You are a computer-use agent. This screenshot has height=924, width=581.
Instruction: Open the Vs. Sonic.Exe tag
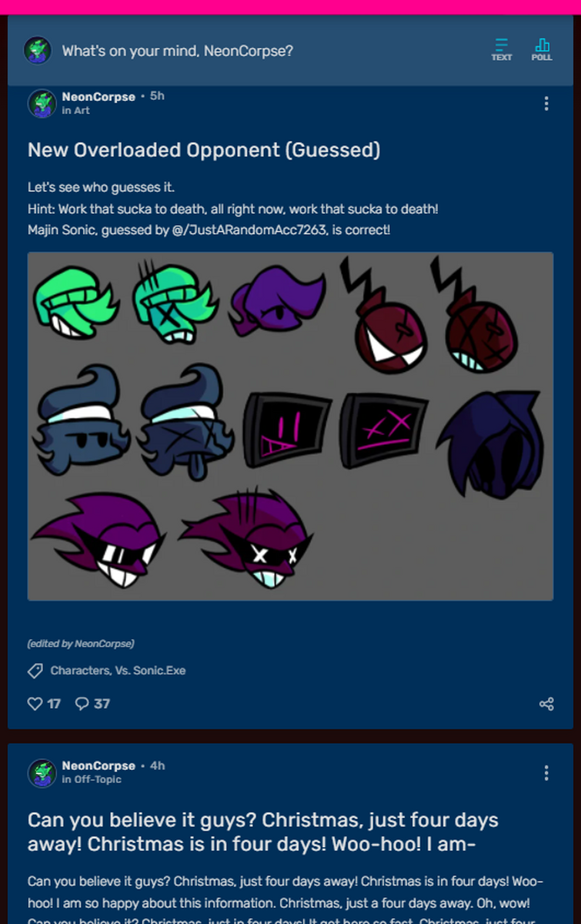[x=151, y=671]
